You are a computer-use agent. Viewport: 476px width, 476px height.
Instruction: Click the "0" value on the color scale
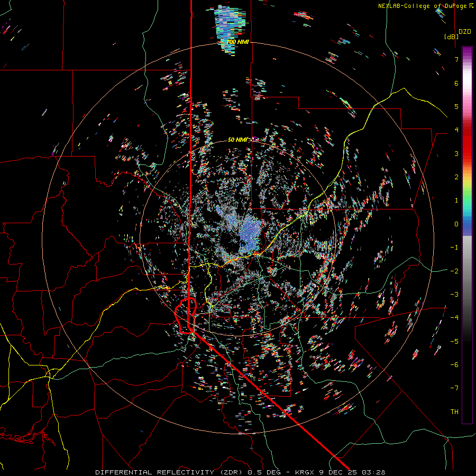click(x=456, y=224)
